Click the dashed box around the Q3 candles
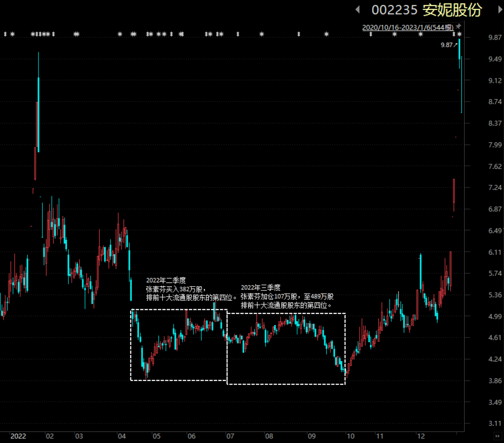Viewport: 504px width, 443px height. (286, 349)
